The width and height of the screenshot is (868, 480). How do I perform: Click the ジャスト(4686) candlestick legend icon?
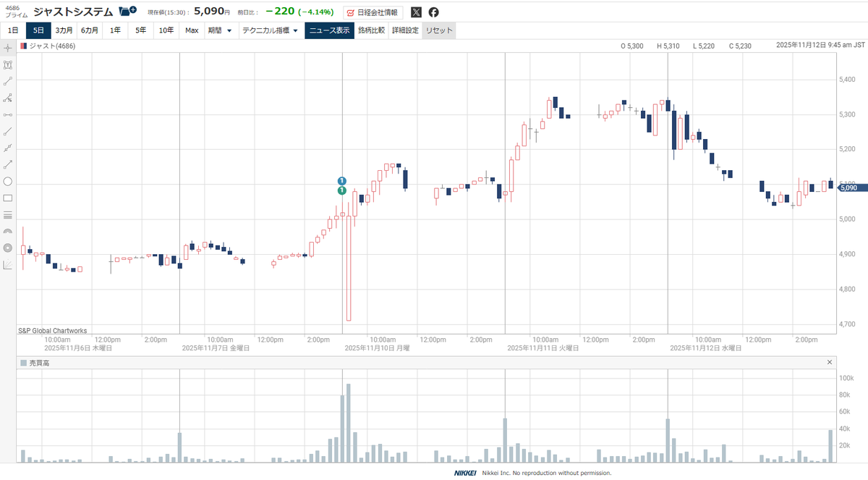(x=24, y=46)
